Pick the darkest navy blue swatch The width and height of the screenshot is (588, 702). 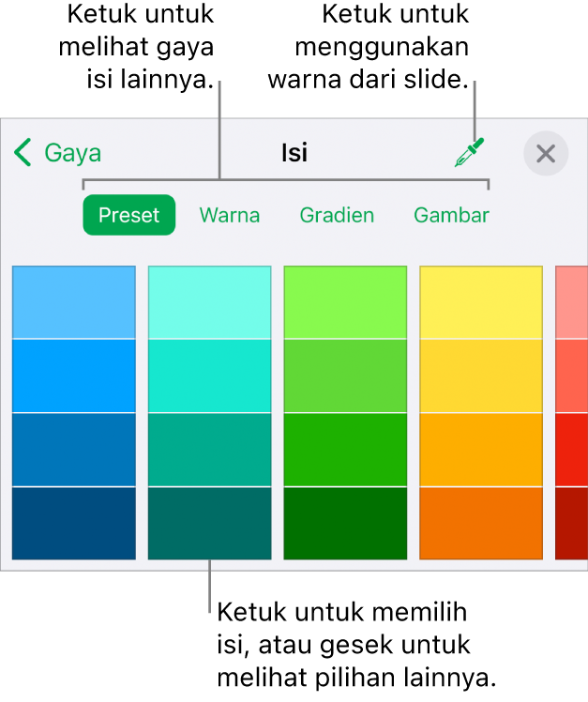pyautogui.click(x=73, y=523)
